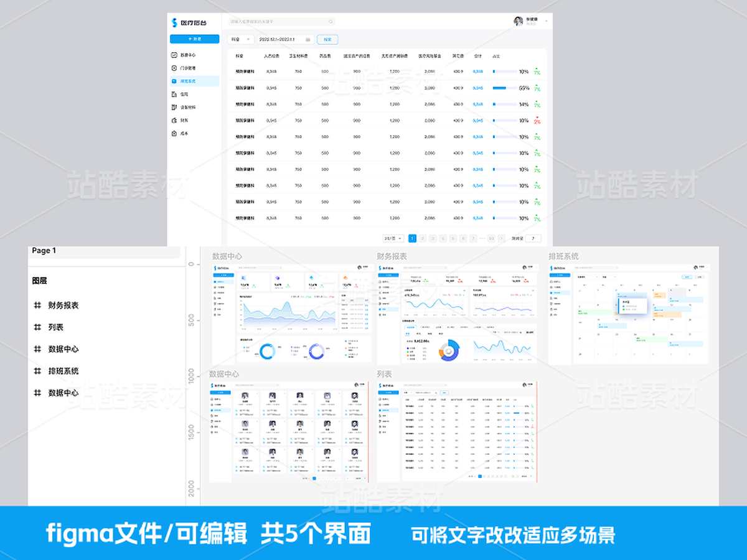The width and height of the screenshot is (747, 560).
Task: Expand the Page 1 panel header
Action: click(44, 251)
